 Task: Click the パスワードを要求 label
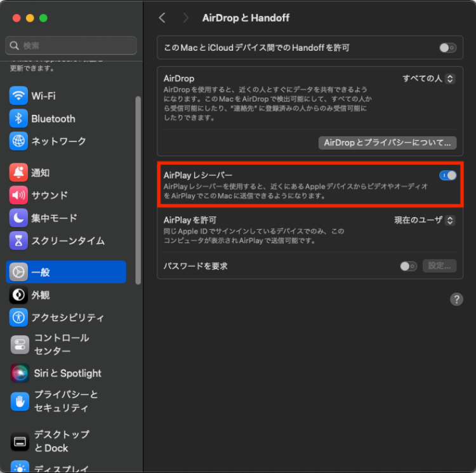click(x=195, y=266)
